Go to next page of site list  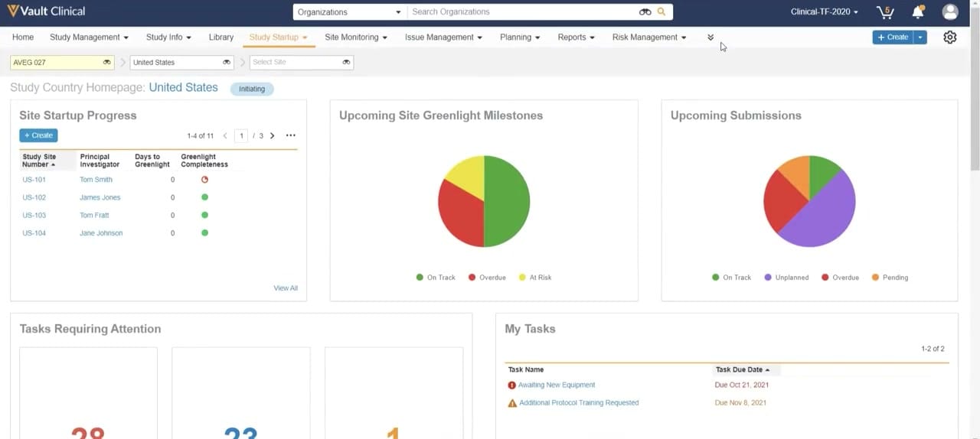coord(272,136)
